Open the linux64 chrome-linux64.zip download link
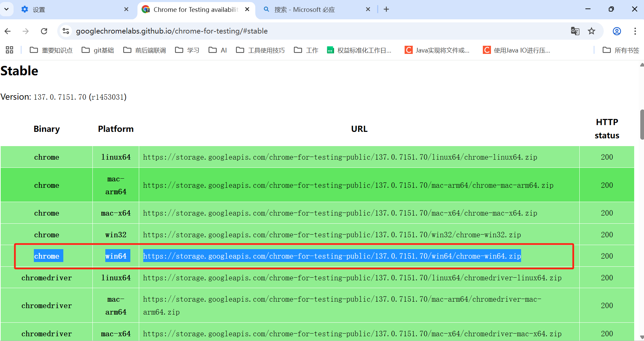 pos(340,157)
